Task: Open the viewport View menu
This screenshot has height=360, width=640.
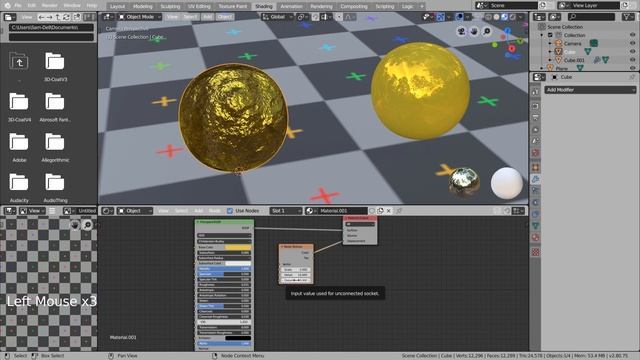Action: point(172,17)
